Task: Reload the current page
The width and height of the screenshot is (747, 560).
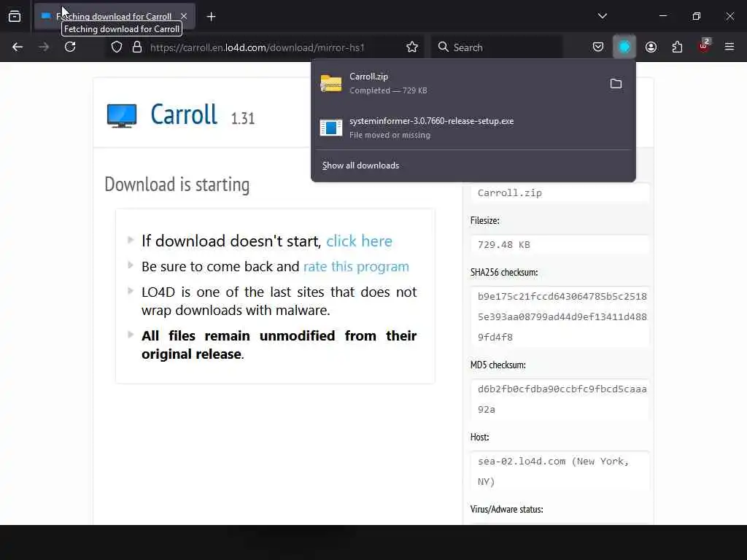Action: tap(70, 47)
